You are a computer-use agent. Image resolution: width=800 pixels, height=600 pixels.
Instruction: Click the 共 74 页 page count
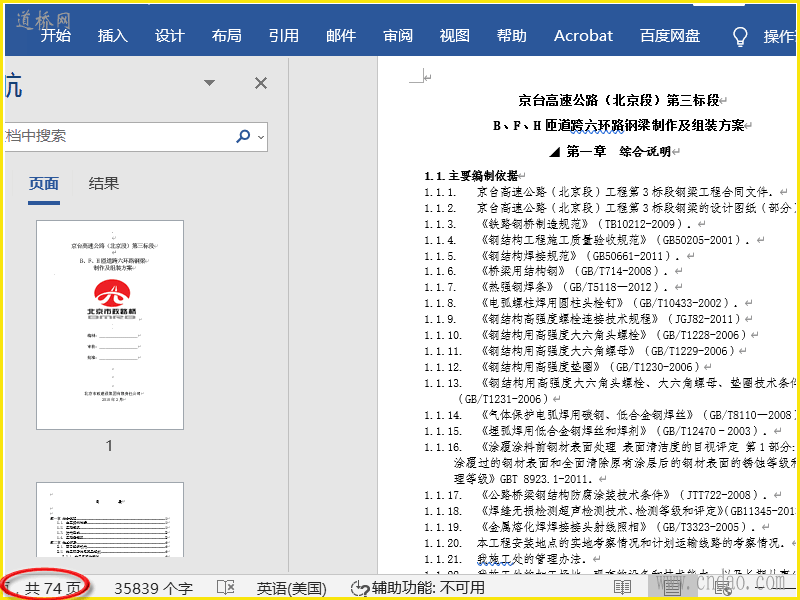tap(53, 588)
